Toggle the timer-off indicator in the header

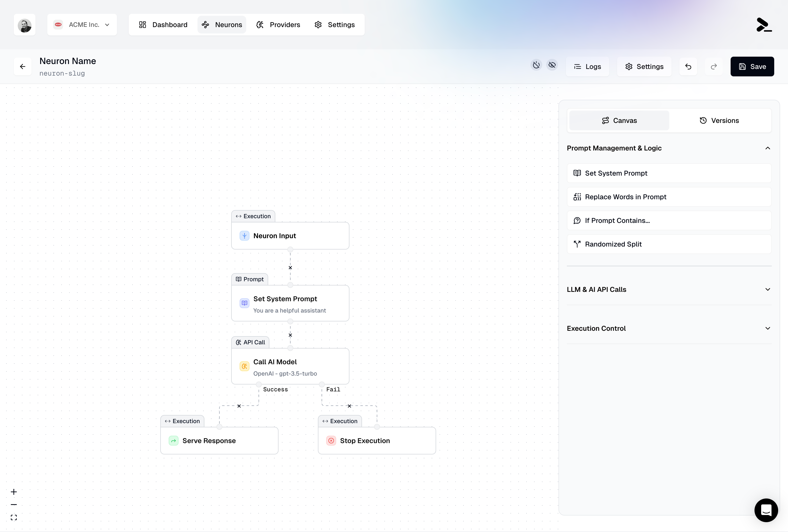(536, 65)
